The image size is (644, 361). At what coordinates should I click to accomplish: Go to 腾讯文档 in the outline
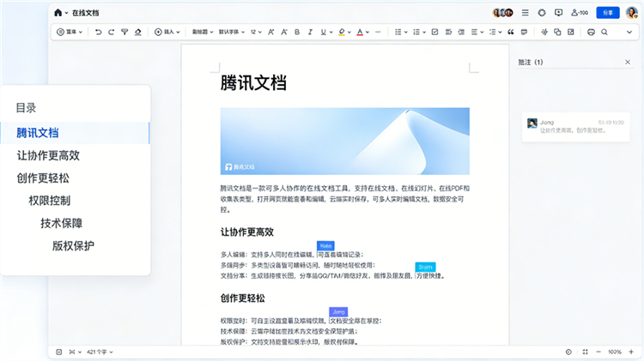pos(75,133)
